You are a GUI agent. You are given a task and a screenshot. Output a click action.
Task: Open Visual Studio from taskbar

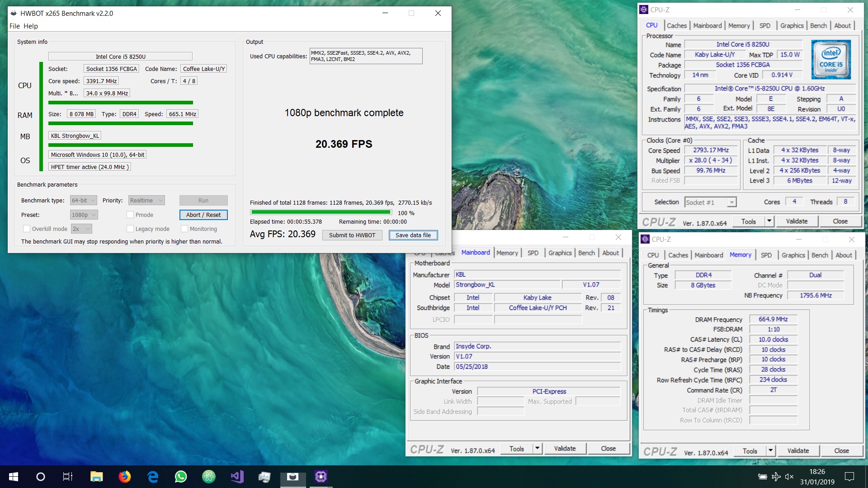(x=237, y=477)
